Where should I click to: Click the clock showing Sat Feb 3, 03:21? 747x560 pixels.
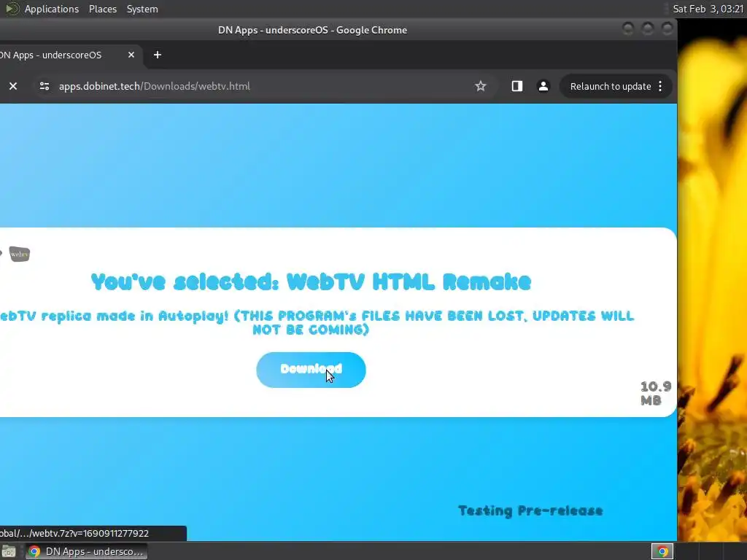[x=708, y=9]
